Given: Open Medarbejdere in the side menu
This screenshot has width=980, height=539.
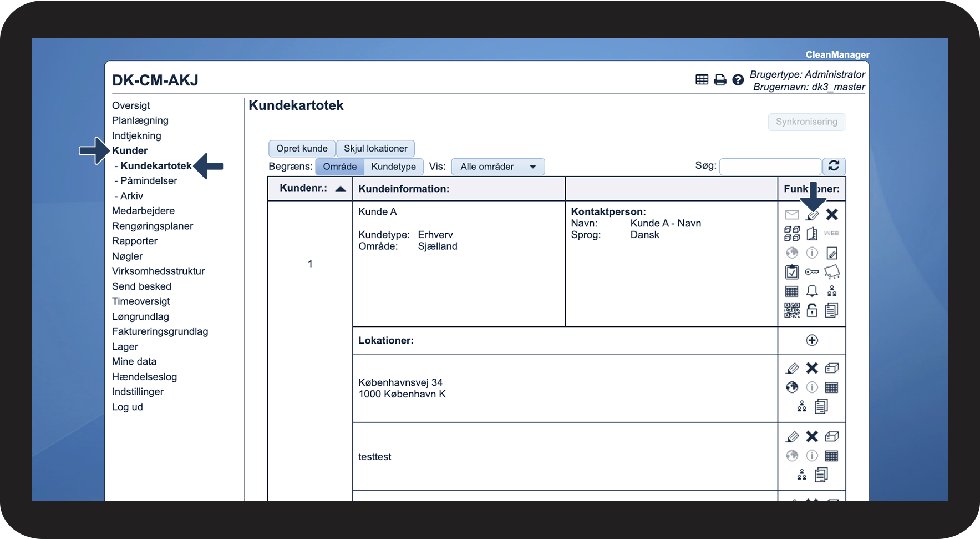Looking at the screenshot, I should pos(143,211).
